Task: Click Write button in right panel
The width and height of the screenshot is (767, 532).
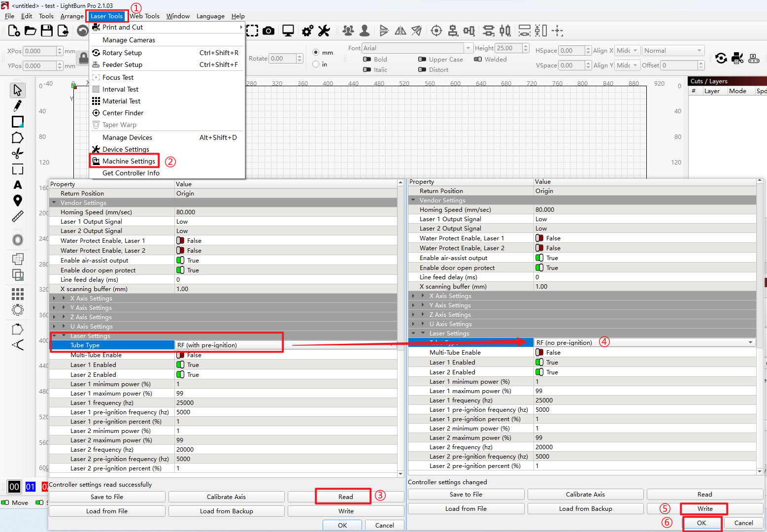Action: click(x=705, y=508)
